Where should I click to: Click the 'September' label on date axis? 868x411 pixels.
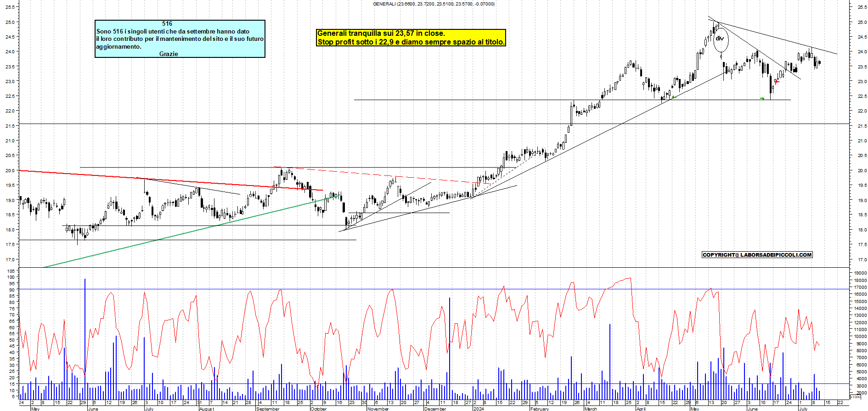click(x=268, y=409)
